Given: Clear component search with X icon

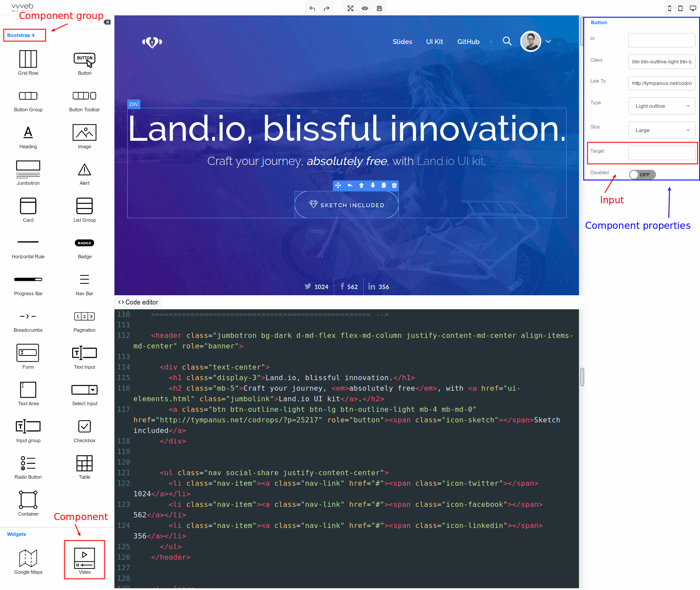Looking at the screenshot, I should point(107,22).
